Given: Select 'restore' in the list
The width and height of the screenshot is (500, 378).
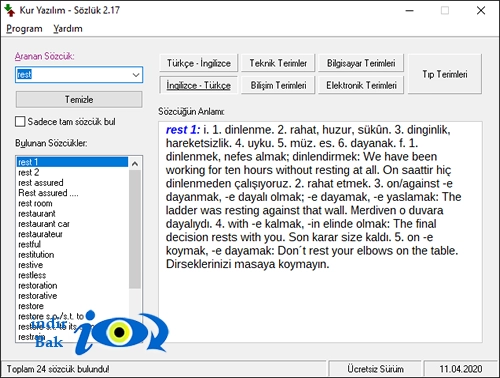Looking at the screenshot, I should pyautogui.click(x=72, y=306).
